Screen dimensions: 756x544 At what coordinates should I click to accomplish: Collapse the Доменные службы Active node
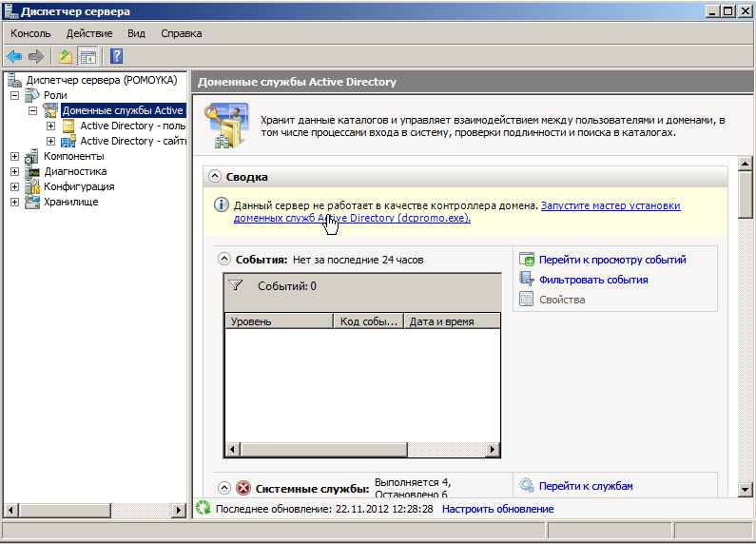tap(32, 110)
